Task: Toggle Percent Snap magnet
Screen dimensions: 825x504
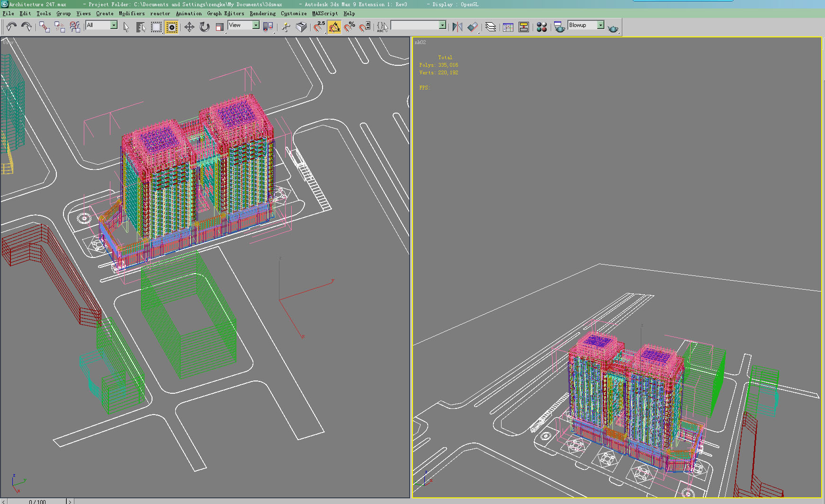Action: 350,27
